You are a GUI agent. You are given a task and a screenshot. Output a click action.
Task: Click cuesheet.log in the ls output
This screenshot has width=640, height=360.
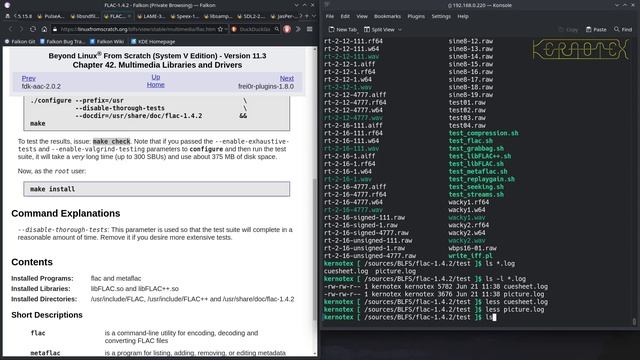coord(346,271)
